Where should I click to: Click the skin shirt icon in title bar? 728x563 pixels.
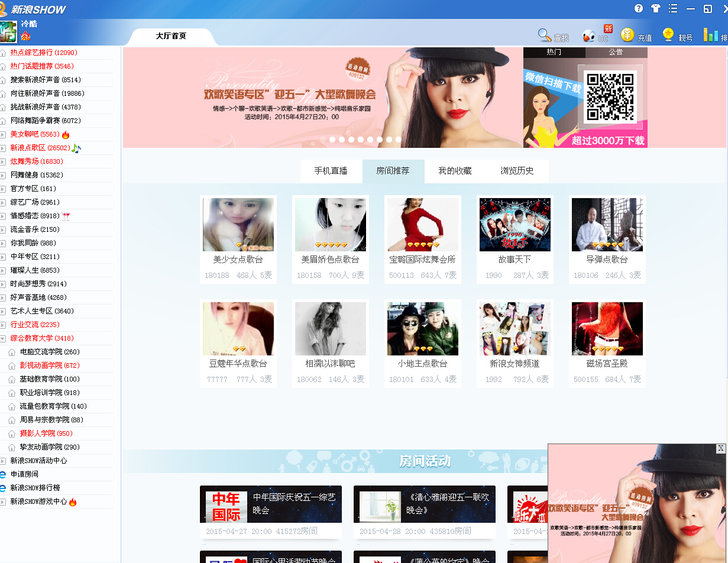(655, 8)
